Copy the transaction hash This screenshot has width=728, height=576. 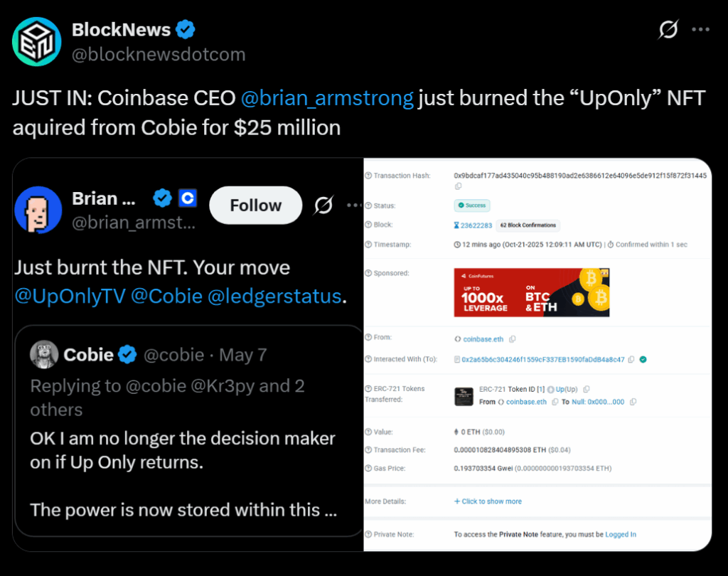pos(458,186)
